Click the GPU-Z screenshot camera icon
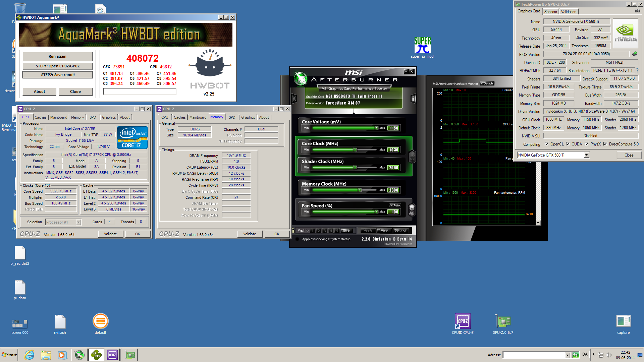Screen dimensions: 644x362 click(x=637, y=11)
